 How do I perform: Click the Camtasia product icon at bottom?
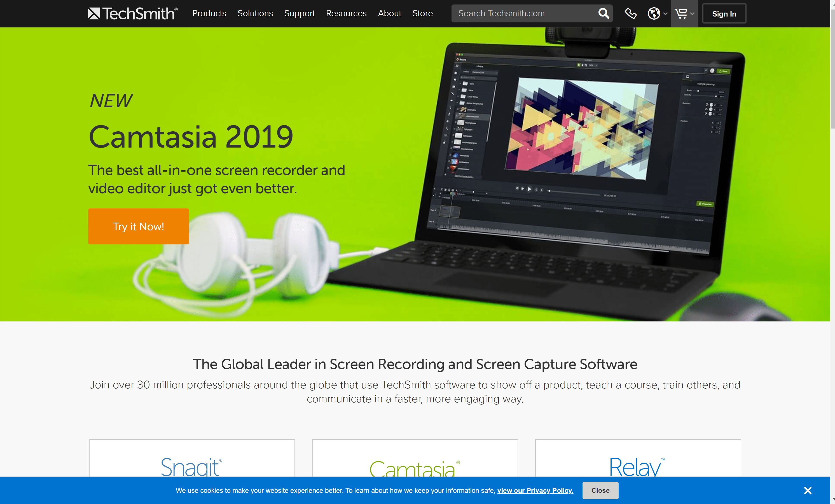[415, 467]
